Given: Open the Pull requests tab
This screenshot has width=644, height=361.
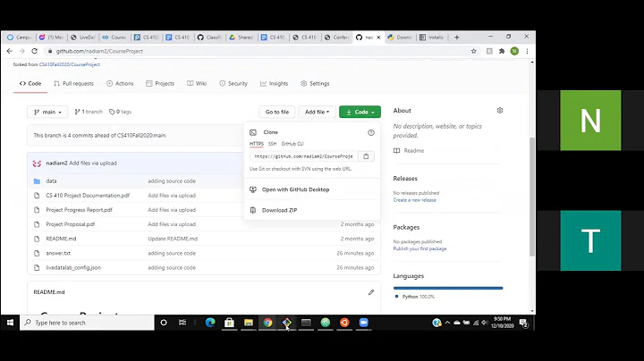Looking at the screenshot, I should pyautogui.click(x=74, y=84).
